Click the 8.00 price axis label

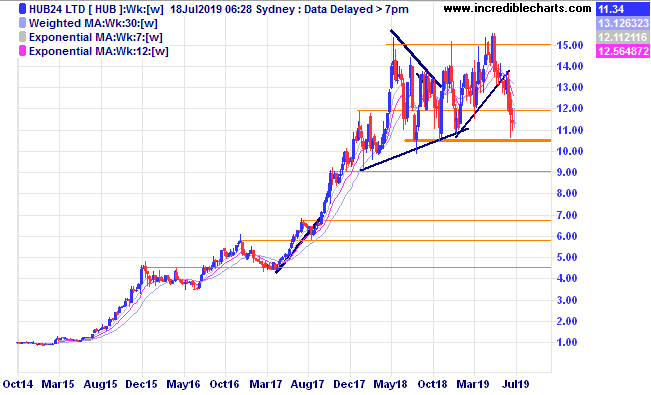pyautogui.click(x=566, y=194)
